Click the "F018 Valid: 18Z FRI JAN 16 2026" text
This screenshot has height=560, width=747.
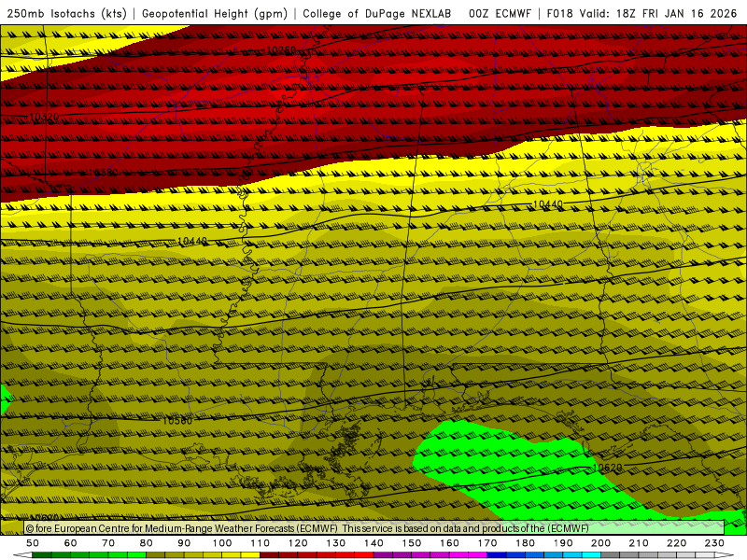point(641,14)
